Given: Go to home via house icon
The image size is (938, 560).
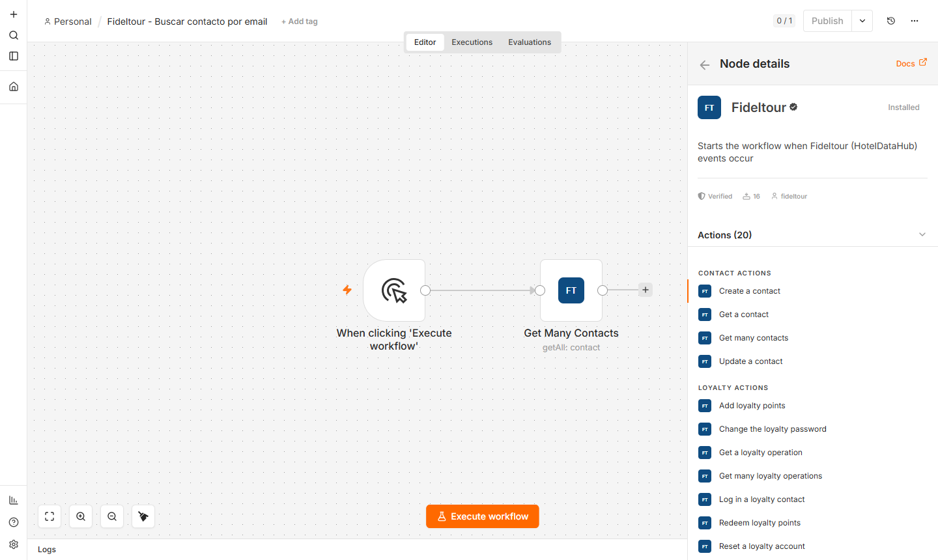Looking at the screenshot, I should pos(14,87).
